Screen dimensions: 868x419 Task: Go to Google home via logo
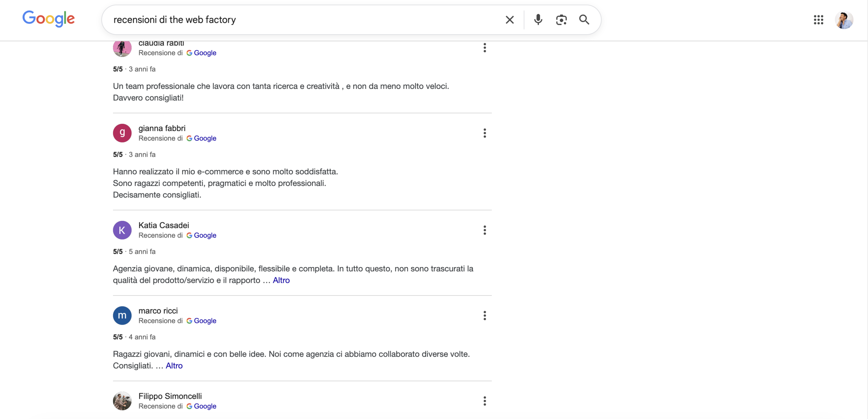click(x=48, y=19)
